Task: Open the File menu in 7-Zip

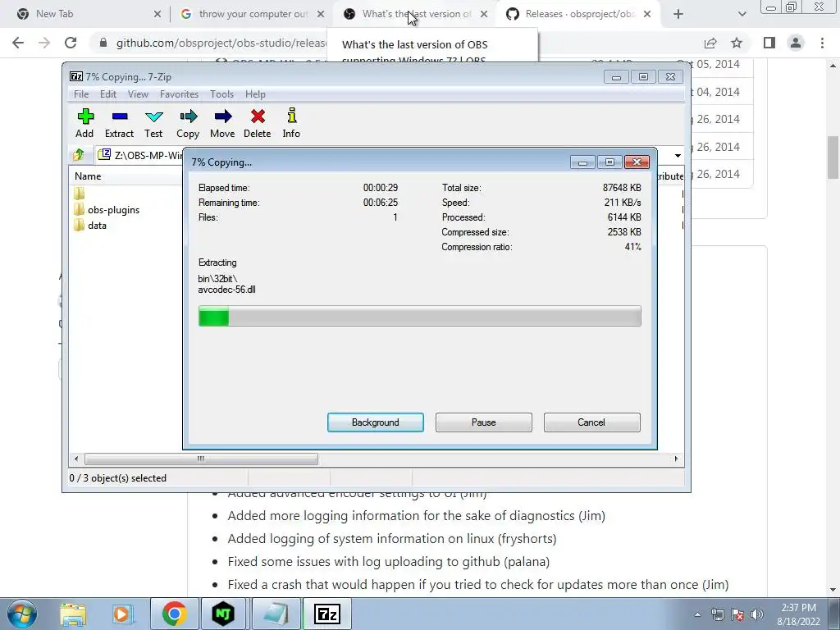Action: point(81,94)
